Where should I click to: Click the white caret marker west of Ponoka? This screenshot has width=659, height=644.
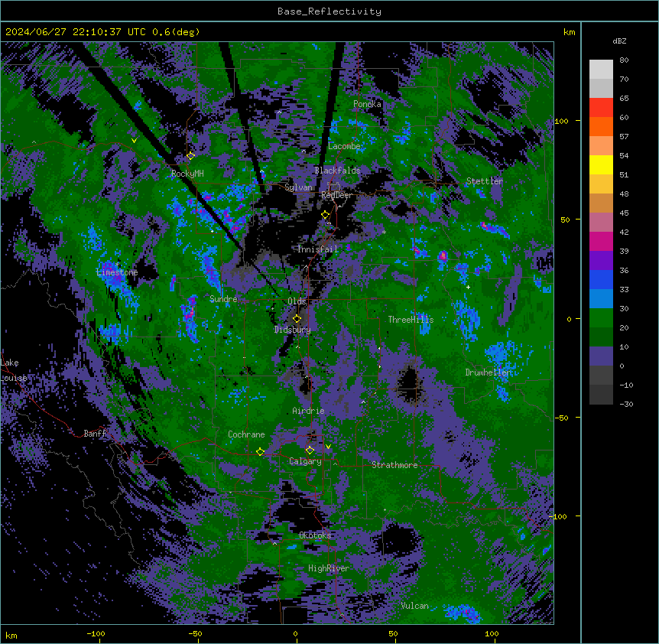[279, 112]
